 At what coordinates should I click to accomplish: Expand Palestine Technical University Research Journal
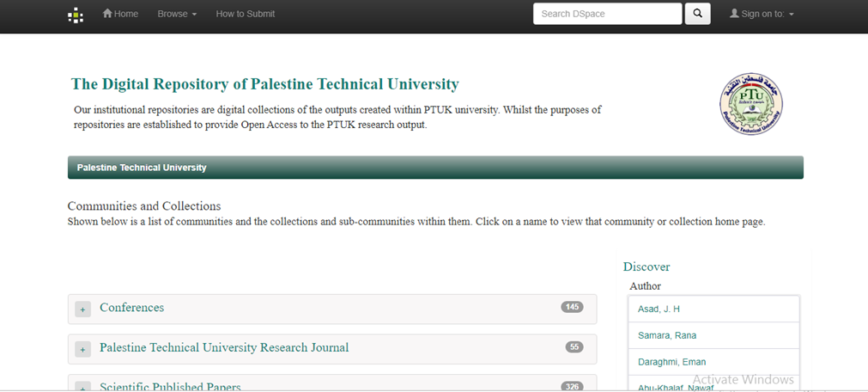82,350
